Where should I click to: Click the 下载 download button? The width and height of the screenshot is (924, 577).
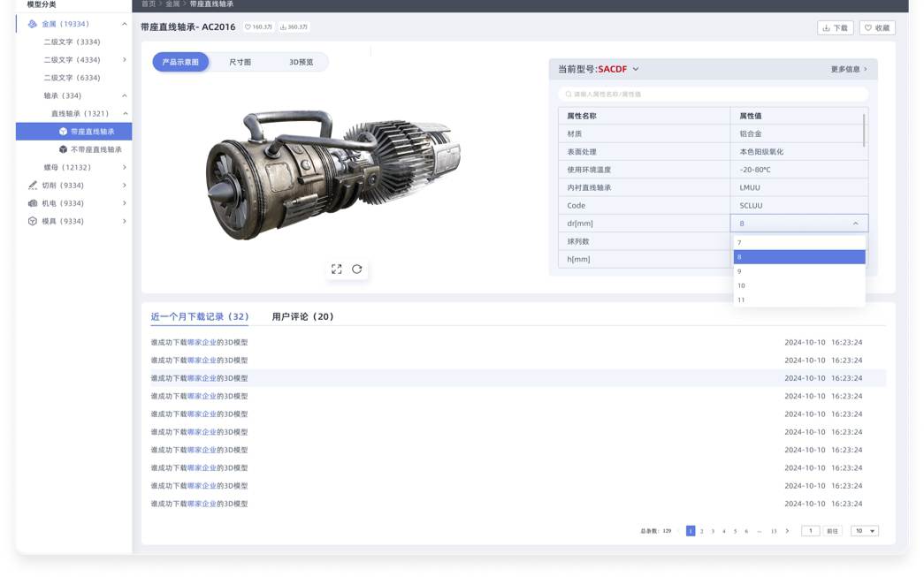[x=835, y=28]
